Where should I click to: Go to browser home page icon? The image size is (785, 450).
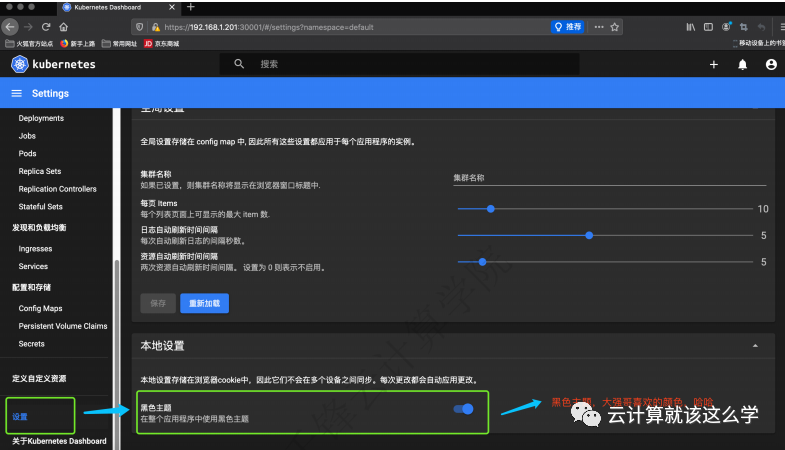[64, 27]
